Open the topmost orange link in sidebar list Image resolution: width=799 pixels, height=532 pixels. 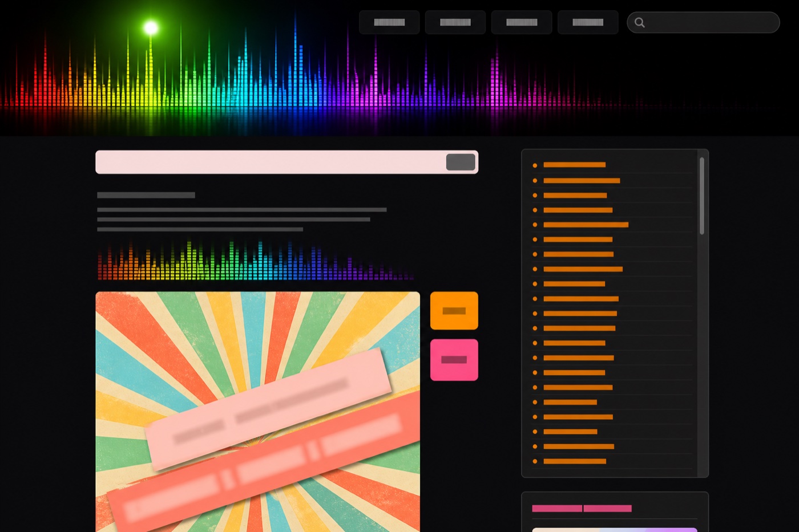575,165
